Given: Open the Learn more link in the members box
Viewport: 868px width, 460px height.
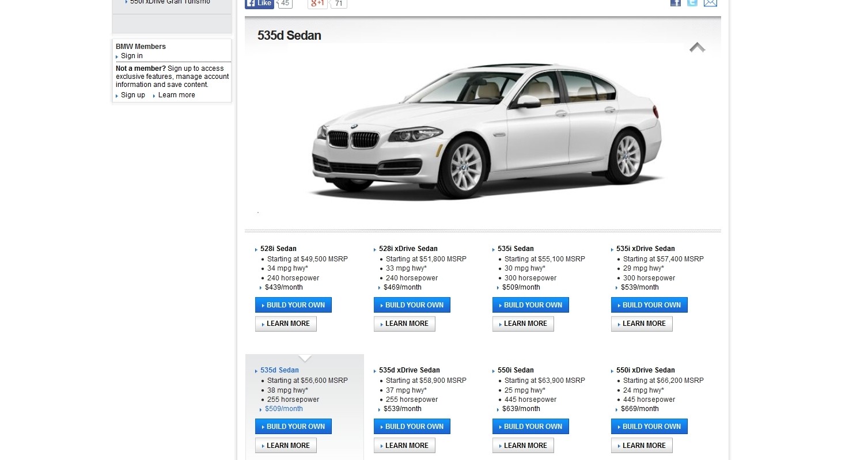Looking at the screenshot, I should (x=176, y=95).
